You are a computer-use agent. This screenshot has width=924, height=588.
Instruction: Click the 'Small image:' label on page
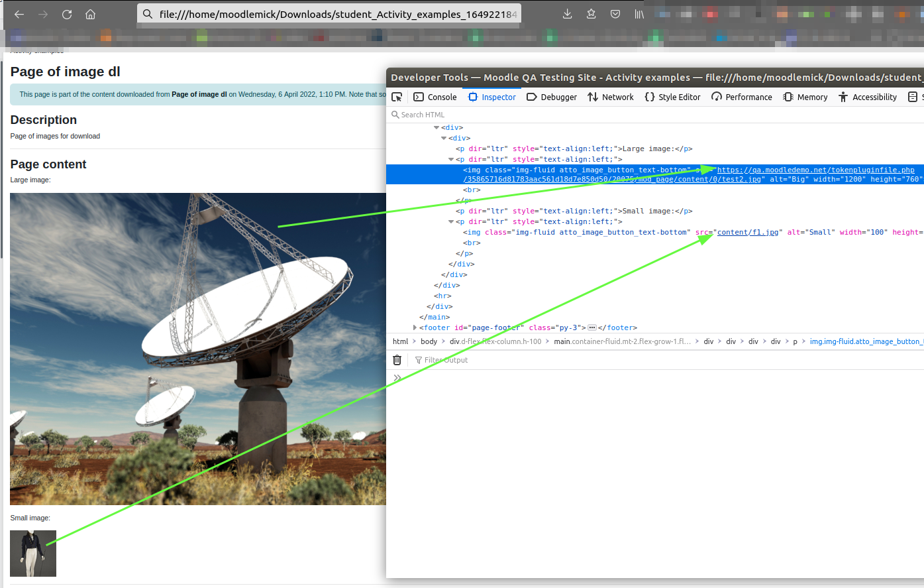(30, 518)
